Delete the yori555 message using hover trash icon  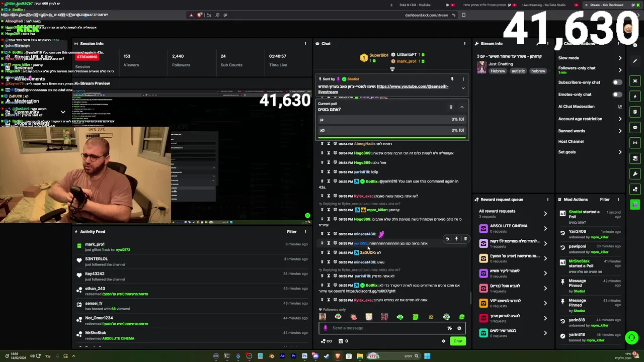pyautogui.click(x=465, y=239)
